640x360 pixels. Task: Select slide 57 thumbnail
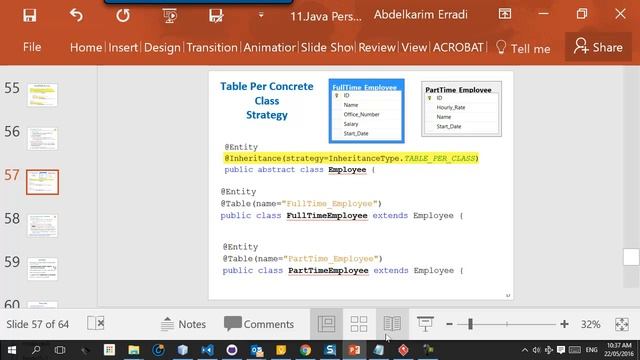click(42, 182)
